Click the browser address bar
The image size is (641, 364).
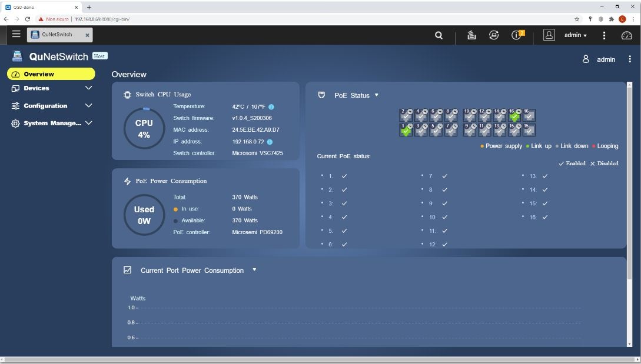294,19
